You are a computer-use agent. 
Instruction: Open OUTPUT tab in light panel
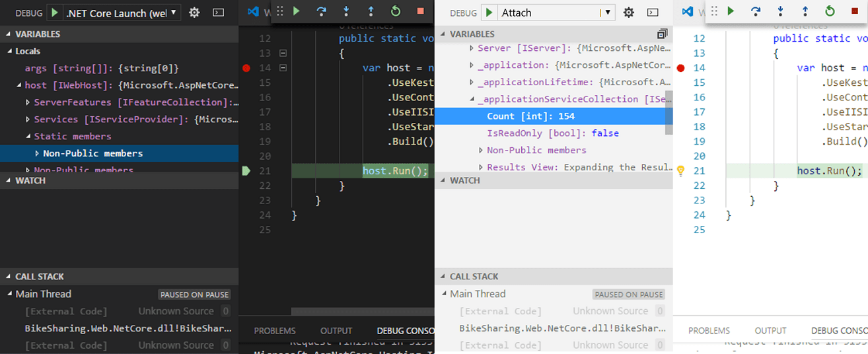[x=770, y=331]
